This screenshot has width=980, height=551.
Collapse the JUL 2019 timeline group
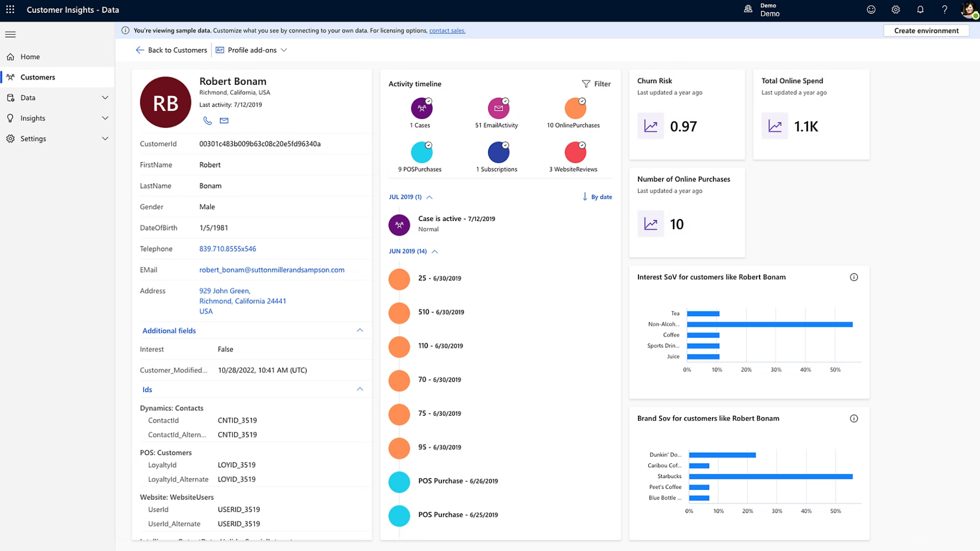pos(429,197)
